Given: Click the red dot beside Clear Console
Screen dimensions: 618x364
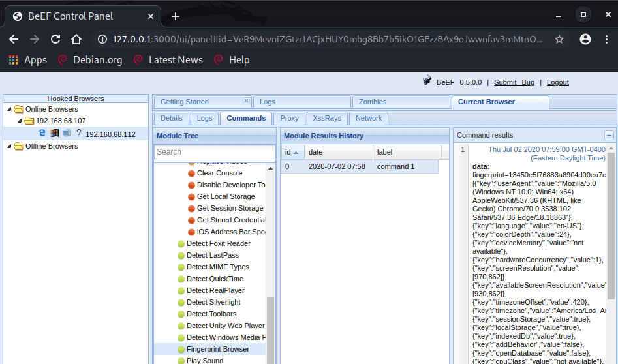Looking at the screenshot, I should tap(191, 174).
